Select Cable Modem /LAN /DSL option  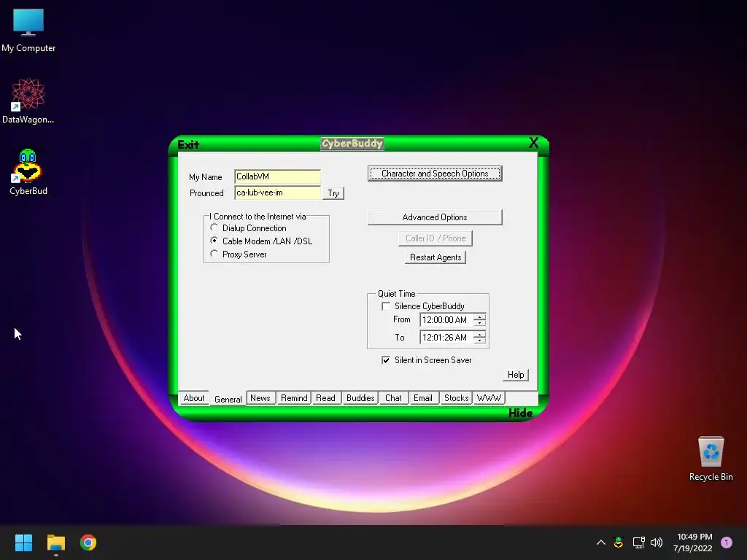tap(214, 241)
